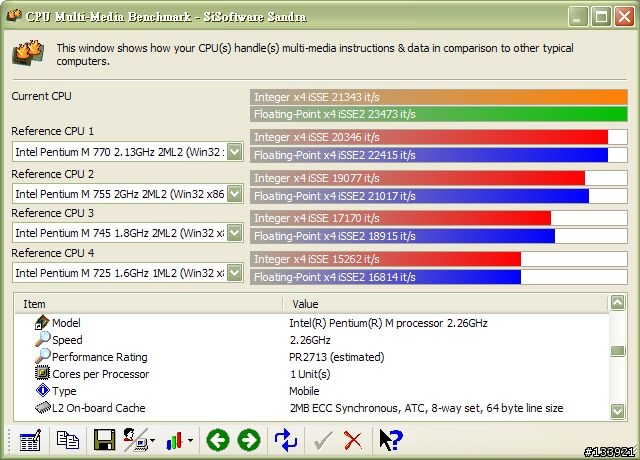Open Reference CPU 1 dropdown arrow
The image size is (640, 460).
tap(235, 152)
